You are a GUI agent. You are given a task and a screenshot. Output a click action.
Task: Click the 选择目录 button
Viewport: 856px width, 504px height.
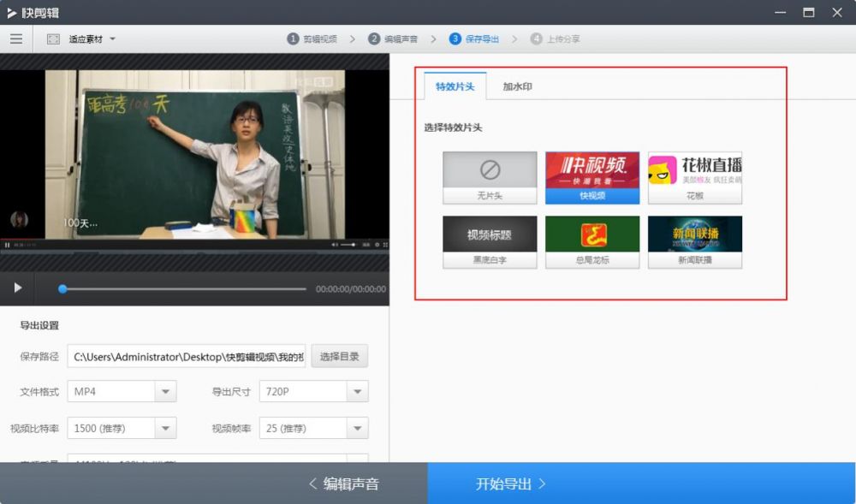click(340, 356)
